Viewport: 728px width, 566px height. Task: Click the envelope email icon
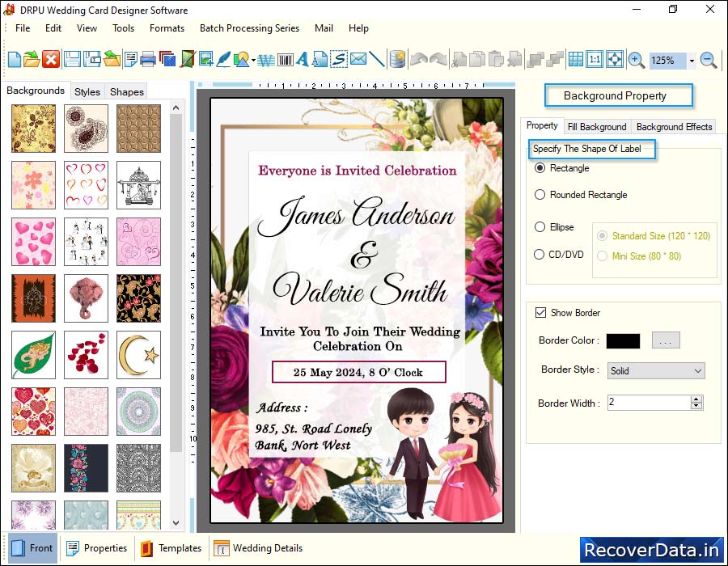point(358,59)
